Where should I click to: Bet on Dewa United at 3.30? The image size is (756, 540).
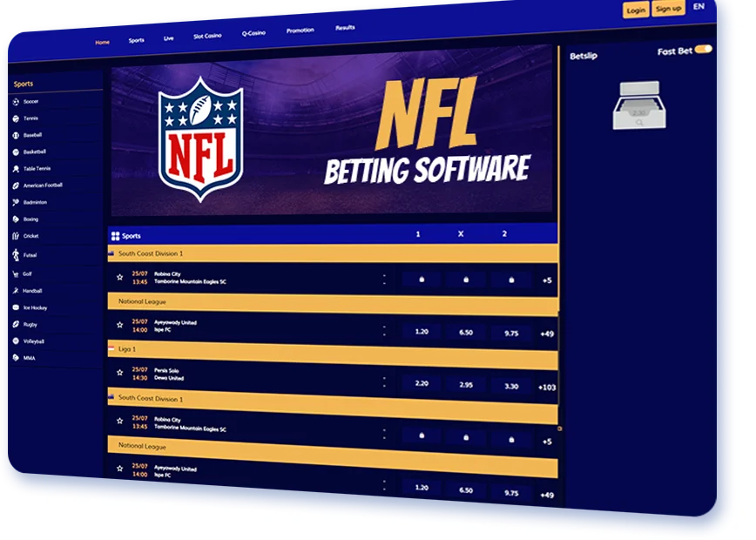coord(511,386)
